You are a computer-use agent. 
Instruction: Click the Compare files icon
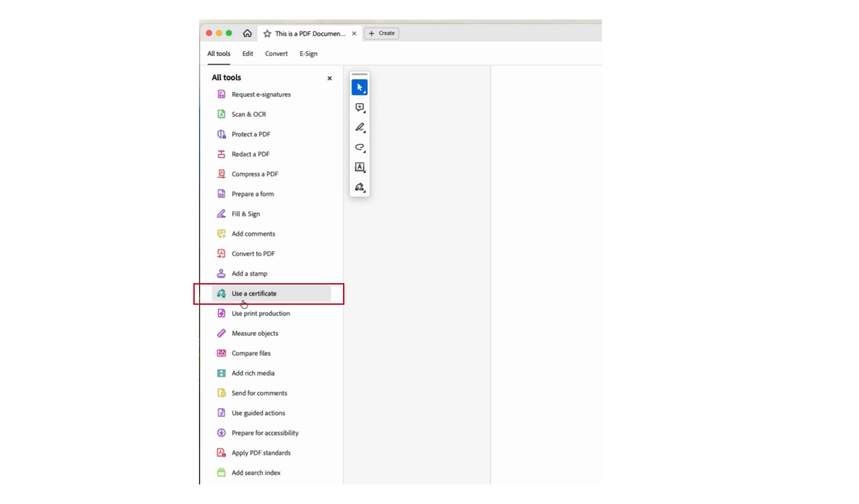click(x=221, y=353)
